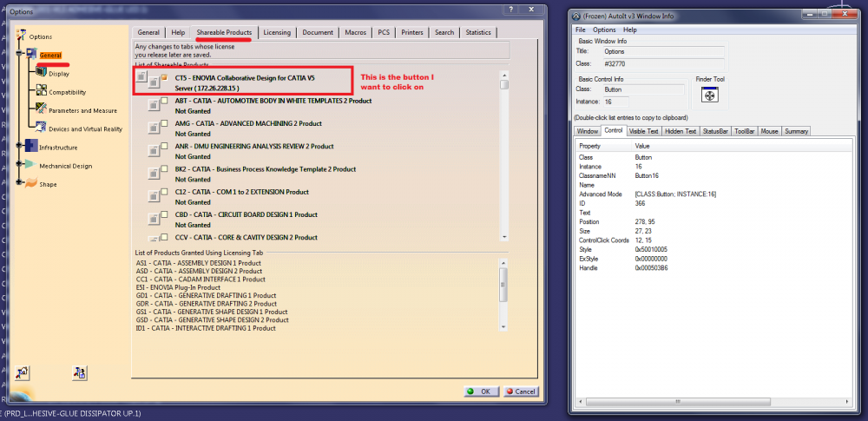868x421 pixels.
Task: Click the Cancel button in Options dialog
Action: coord(521,391)
